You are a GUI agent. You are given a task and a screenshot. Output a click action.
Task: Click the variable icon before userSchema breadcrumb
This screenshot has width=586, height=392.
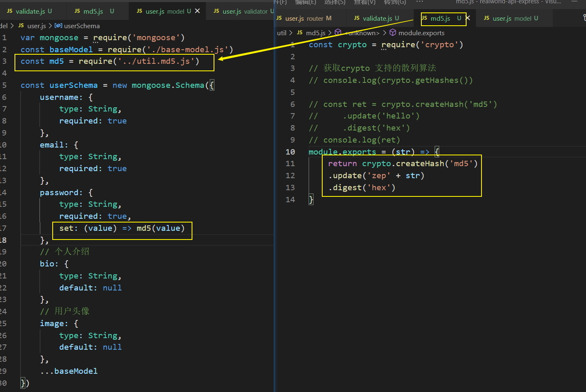pos(58,26)
